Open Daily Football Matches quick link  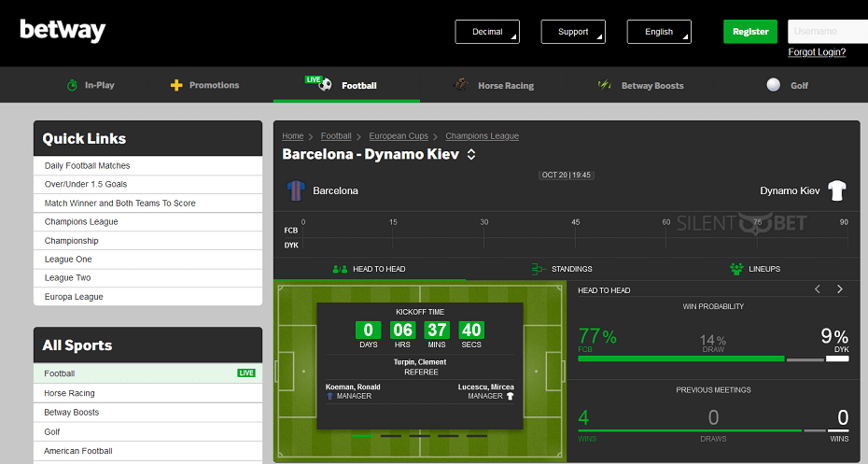click(147, 165)
